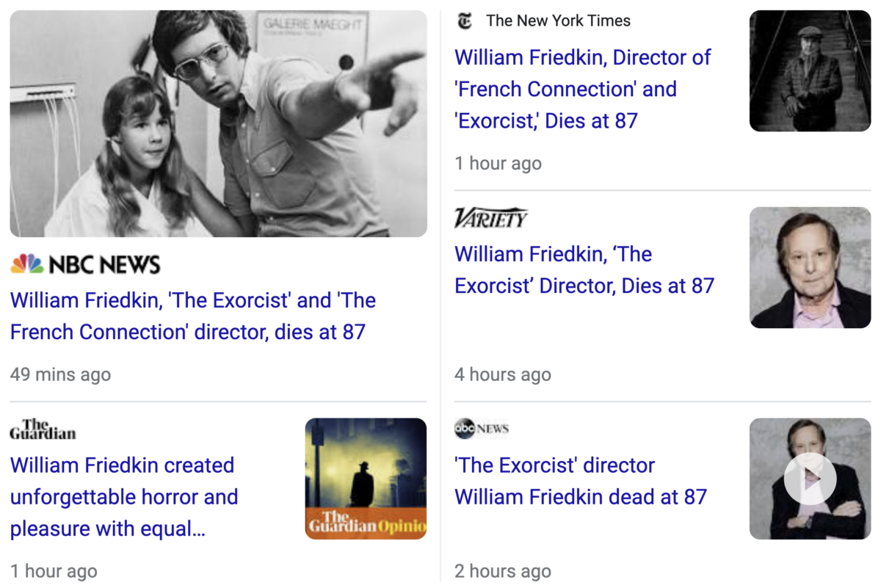881x588 pixels.
Task: Open NBC News headline about William Friedkin
Action: point(193,316)
